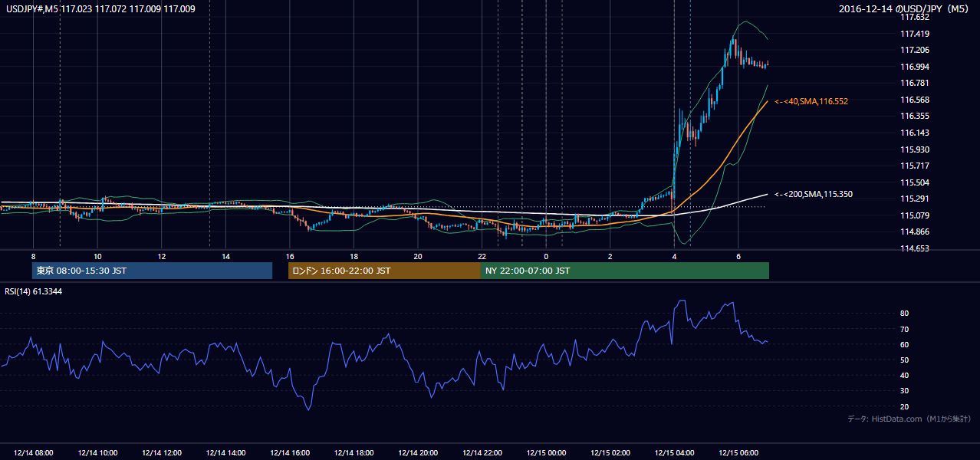
Task: Click the bottom time label 12/15 04:00
Action: point(675,453)
